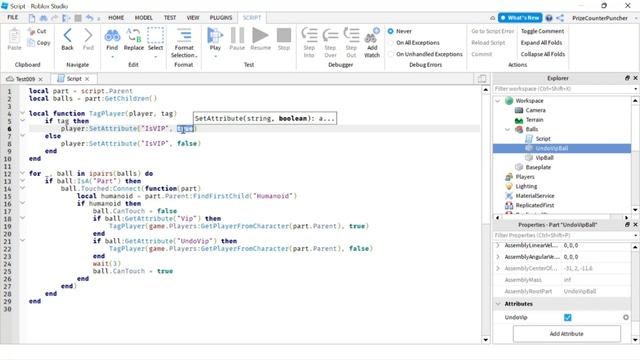640x360 pixels.
Task: Click Step Over debugger icon
Action: pyautogui.click(x=330, y=36)
